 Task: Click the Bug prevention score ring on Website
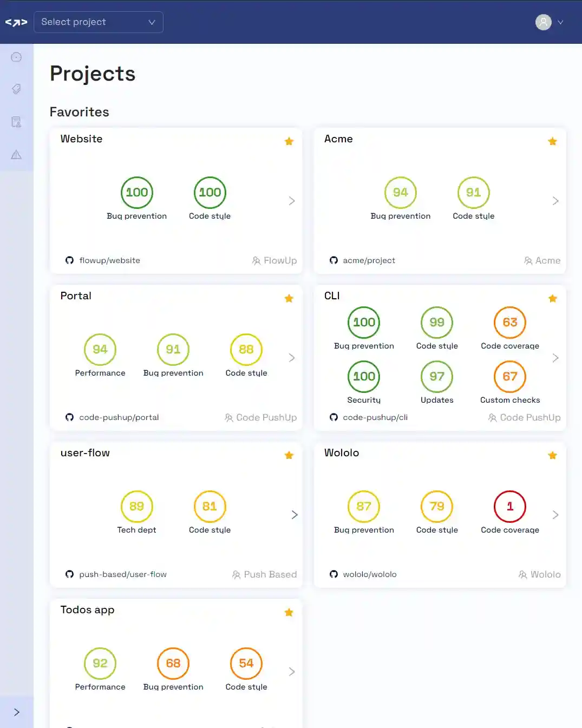[x=136, y=192]
